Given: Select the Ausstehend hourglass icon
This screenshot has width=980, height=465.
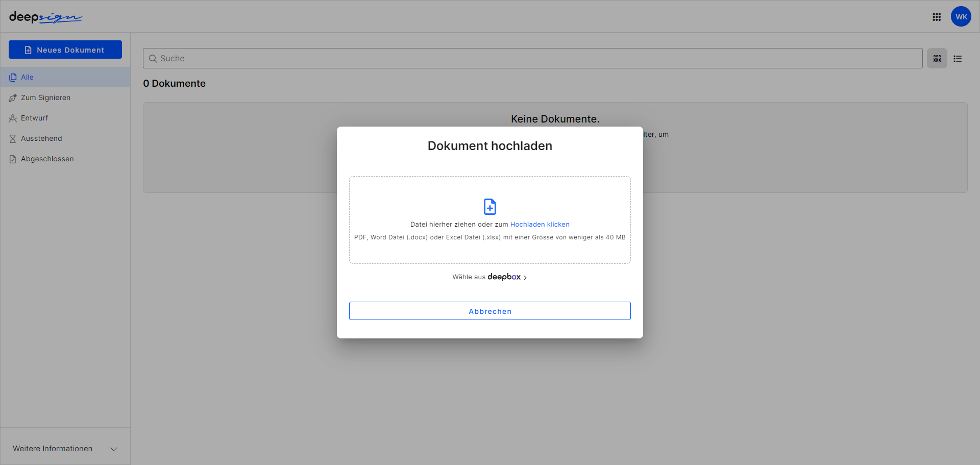Looking at the screenshot, I should click(13, 138).
